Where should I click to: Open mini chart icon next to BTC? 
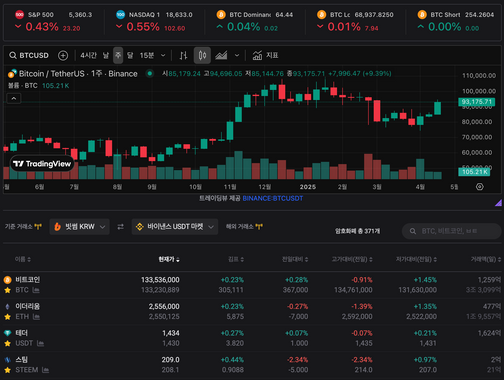coord(36,290)
